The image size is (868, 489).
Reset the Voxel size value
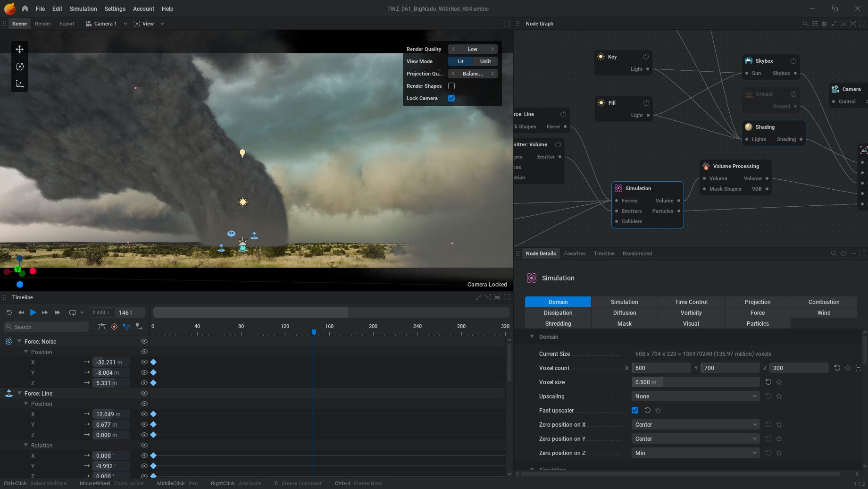[768, 382]
